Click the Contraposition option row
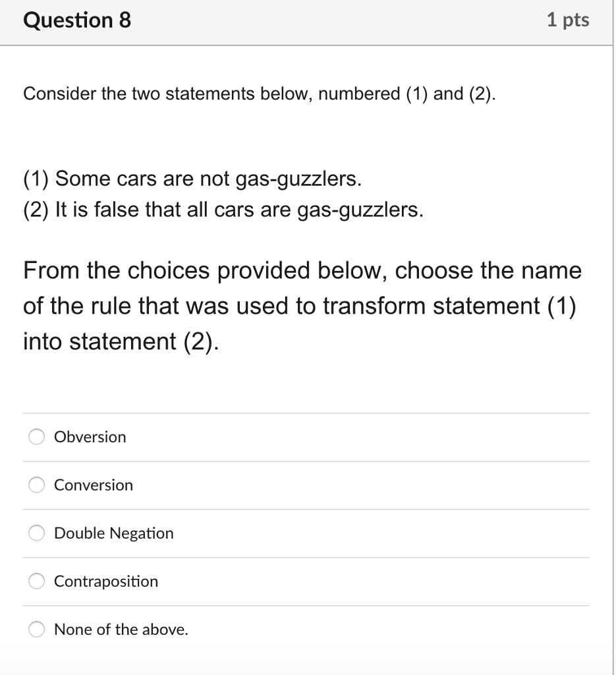The image size is (616, 675). click(x=306, y=581)
